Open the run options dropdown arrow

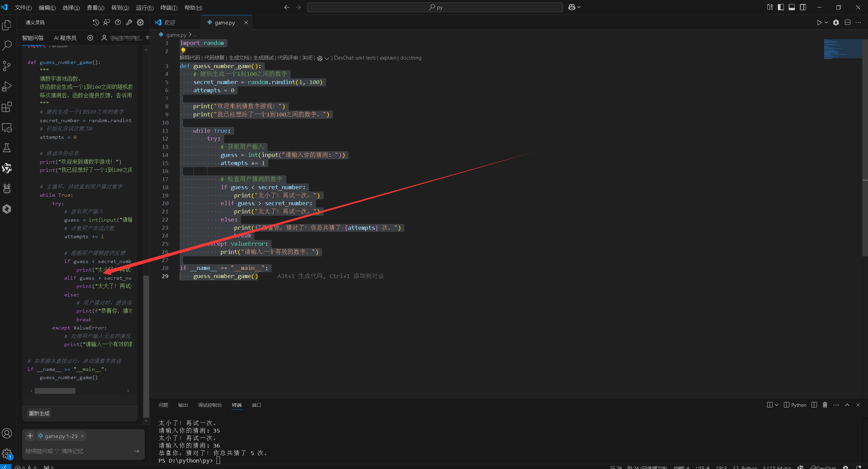(x=826, y=22)
